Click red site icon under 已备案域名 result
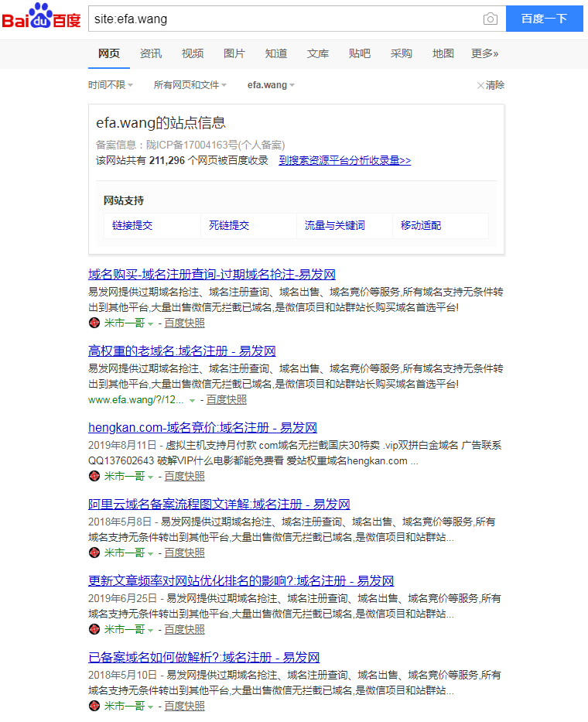Viewport: 588px width, 722px height. [94, 706]
